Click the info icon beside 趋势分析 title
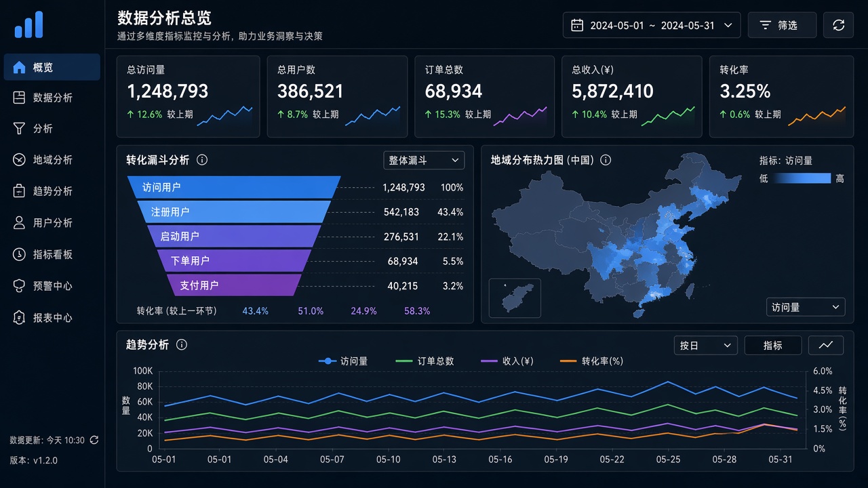 [x=181, y=344]
